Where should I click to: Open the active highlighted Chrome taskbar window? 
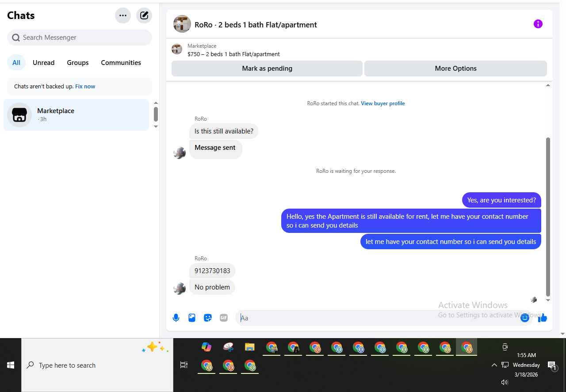click(x=467, y=347)
